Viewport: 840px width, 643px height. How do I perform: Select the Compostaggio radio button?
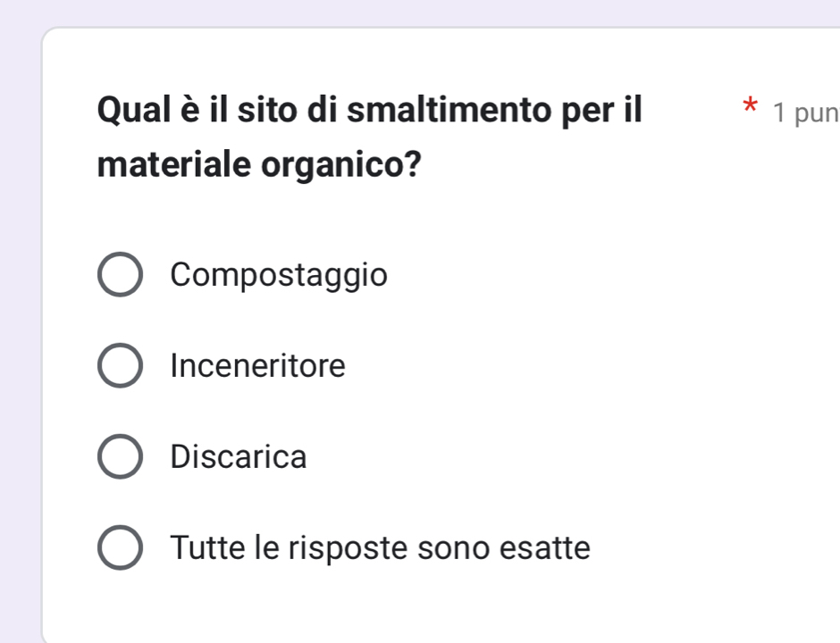pos(119,275)
